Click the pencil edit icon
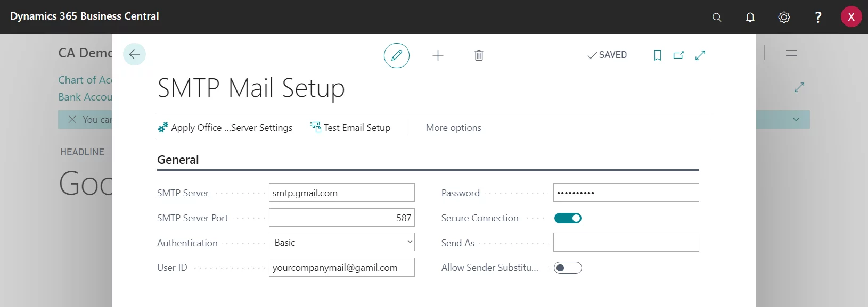This screenshot has width=868, height=307. (x=397, y=55)
